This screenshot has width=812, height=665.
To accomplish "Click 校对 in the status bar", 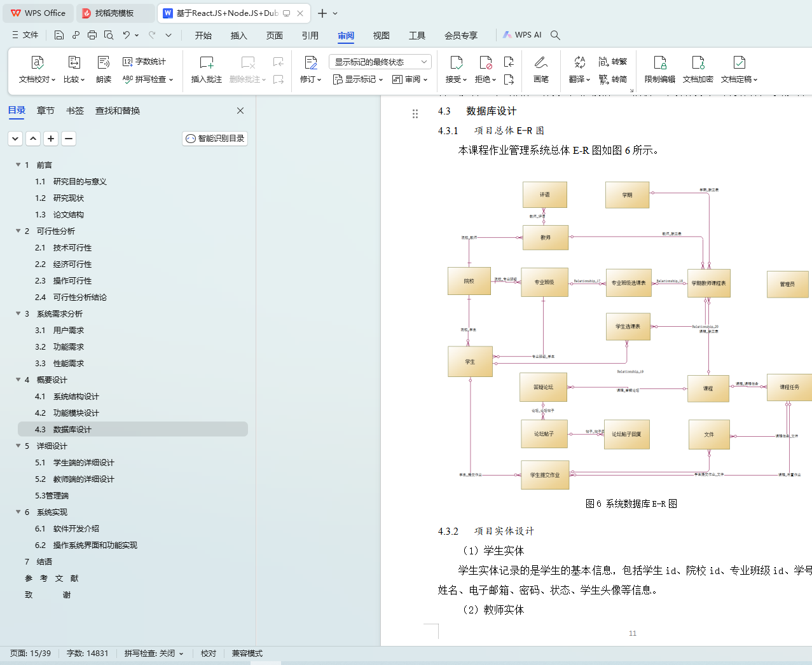I will coord(209,654).
